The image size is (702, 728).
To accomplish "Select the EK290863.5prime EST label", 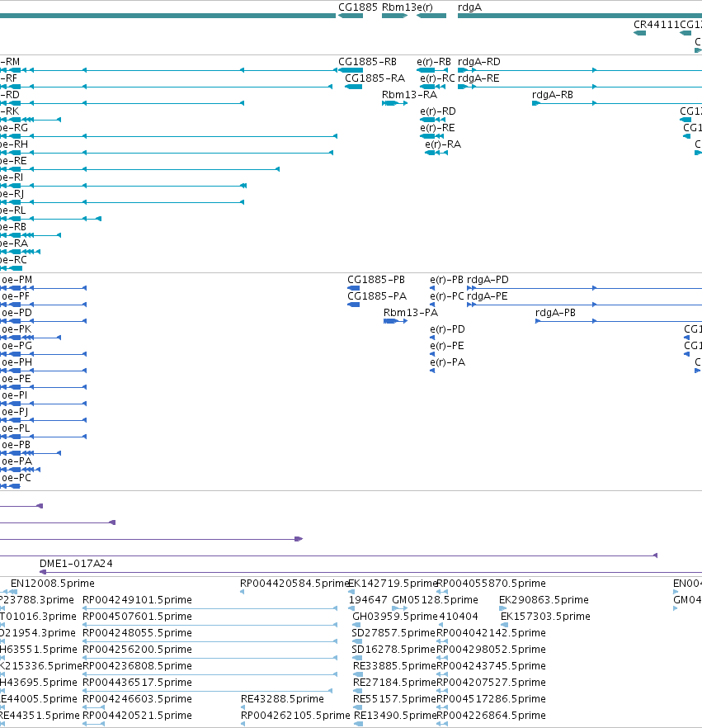I will (x=544, y=600).
